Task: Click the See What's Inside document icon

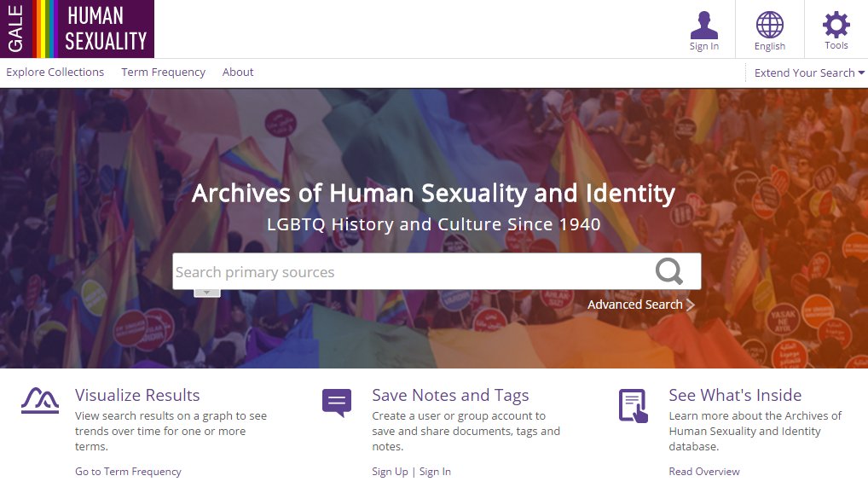Action: click(634, 406)
